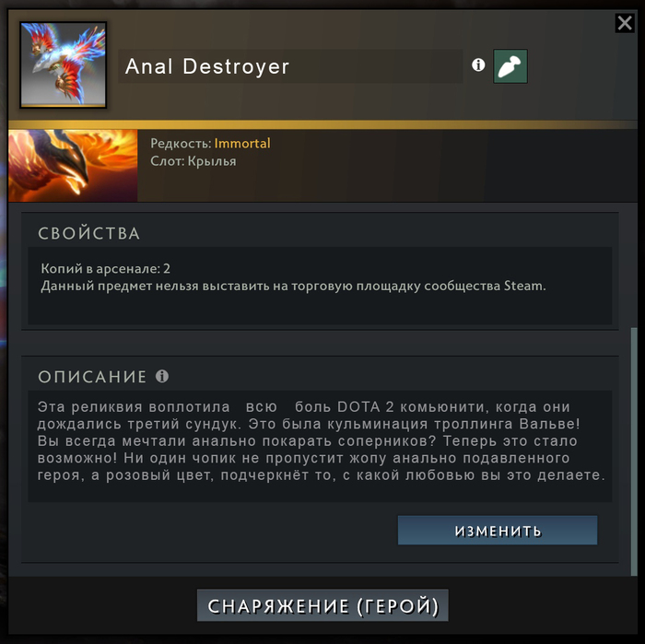Click the gold rarity divider bar
Viewport: 645px width, 644px height.
[322, 124]
